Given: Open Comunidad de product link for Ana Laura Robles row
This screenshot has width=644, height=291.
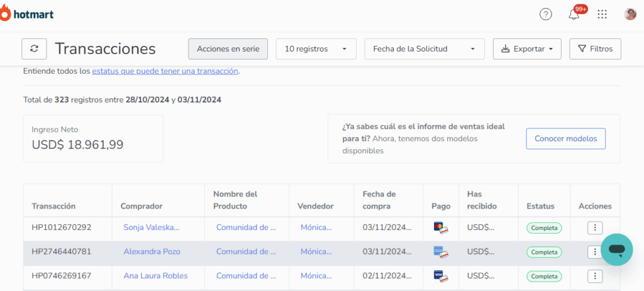Looking at the screenshot, I should [x=246, y=276].
